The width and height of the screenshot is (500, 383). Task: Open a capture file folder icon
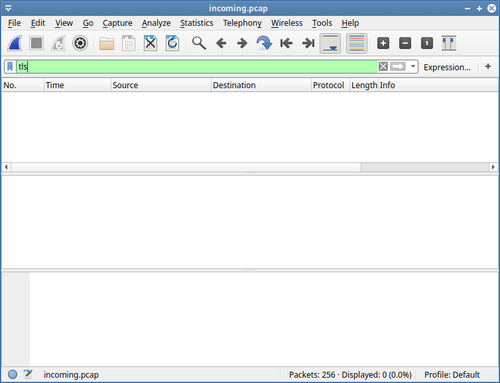pyautogui.click(x=107, y=44)
